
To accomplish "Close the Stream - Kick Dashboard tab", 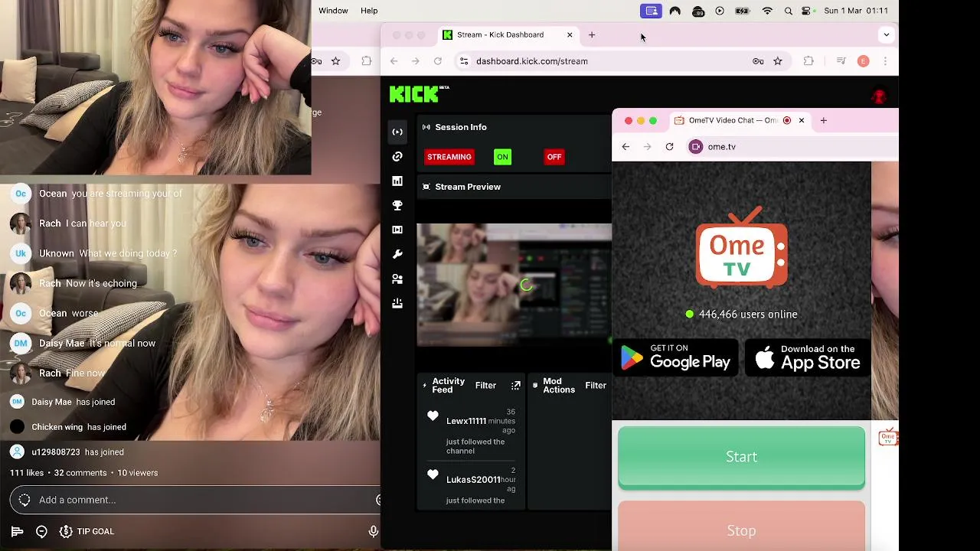I will click(x=570, y=35).
